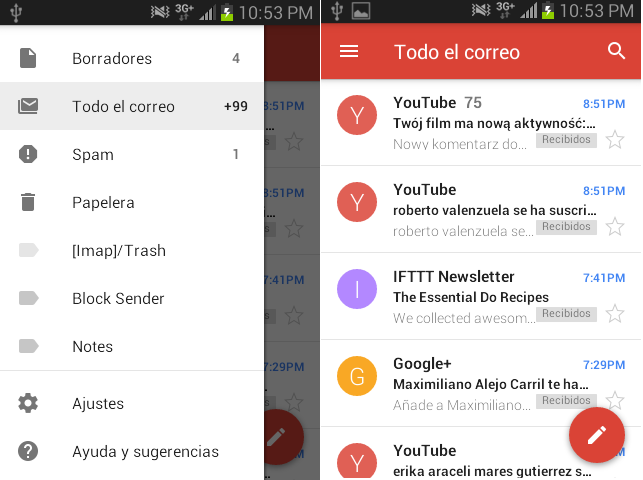Open Ajustes settings
643x480 pixels.
point(132,403)
